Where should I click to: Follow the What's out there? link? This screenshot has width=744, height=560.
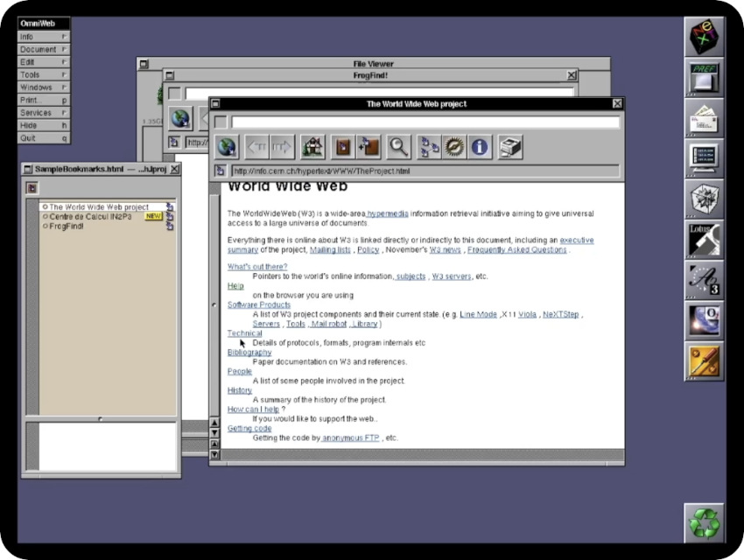click(257, 267)
